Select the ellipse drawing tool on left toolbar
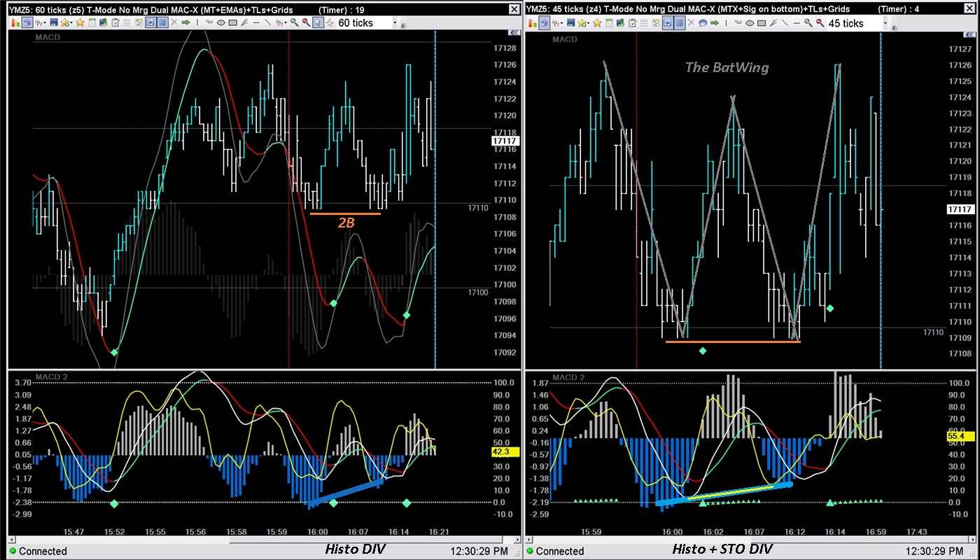Image resolution: width=980 pixels, height=560 pixels. pos(220,22)
